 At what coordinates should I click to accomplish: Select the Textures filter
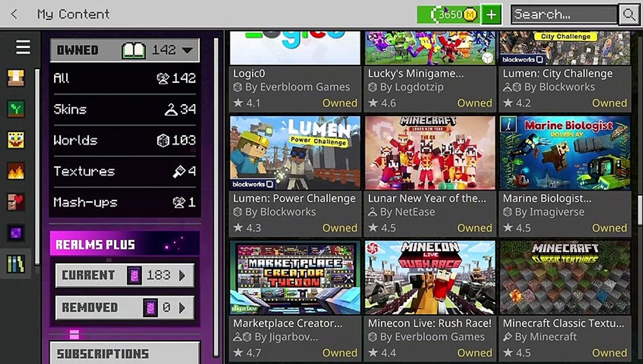(x=124, y=171)
